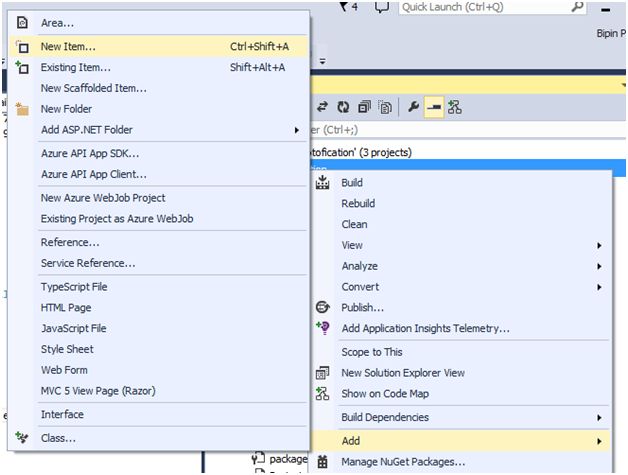The width and height of the screenshot is (628, 475).
Task: Open View entry in context menu
Action: [461, 245]
